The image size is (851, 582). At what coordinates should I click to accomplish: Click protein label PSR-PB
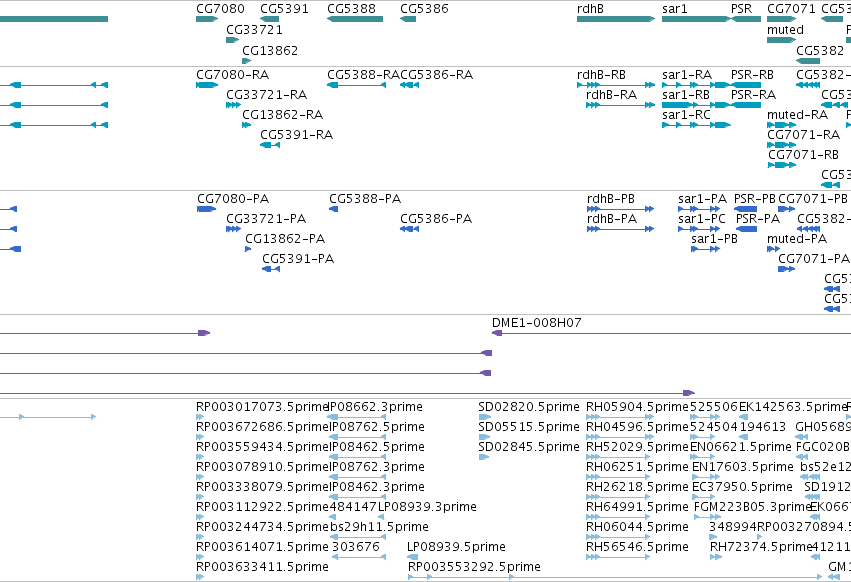pyautogui.click(x=754, y=199)
